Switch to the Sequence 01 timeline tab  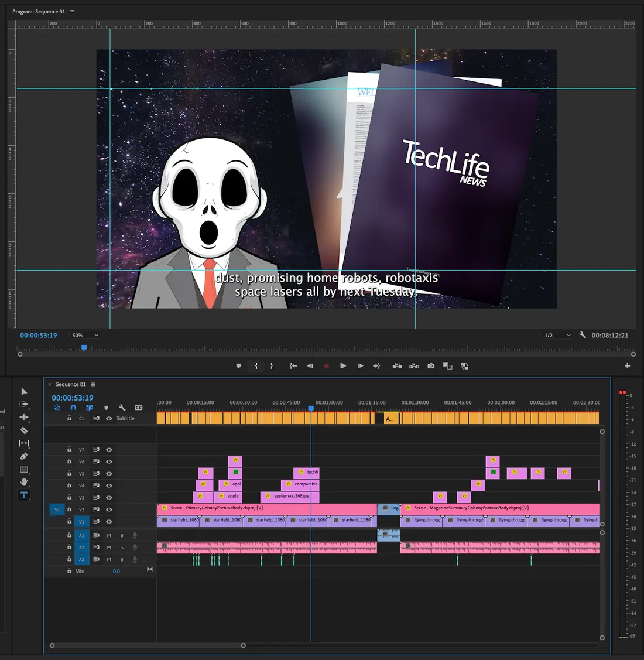69,384
